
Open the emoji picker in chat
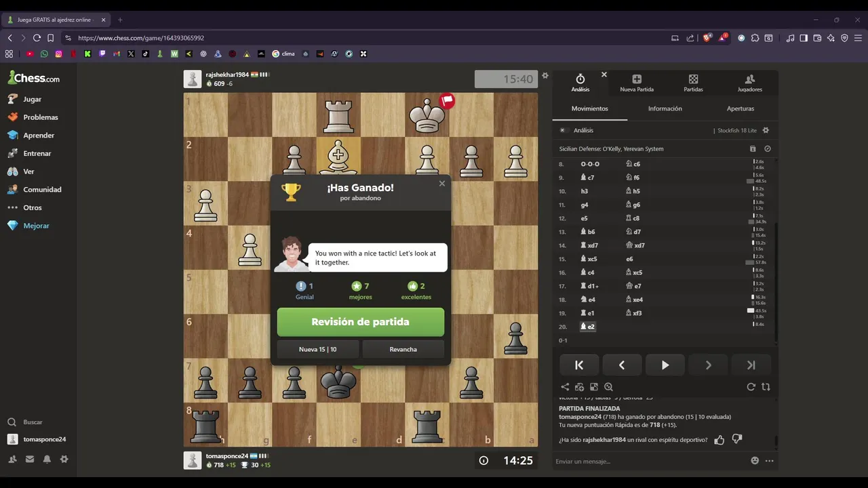tap(755, 461)
